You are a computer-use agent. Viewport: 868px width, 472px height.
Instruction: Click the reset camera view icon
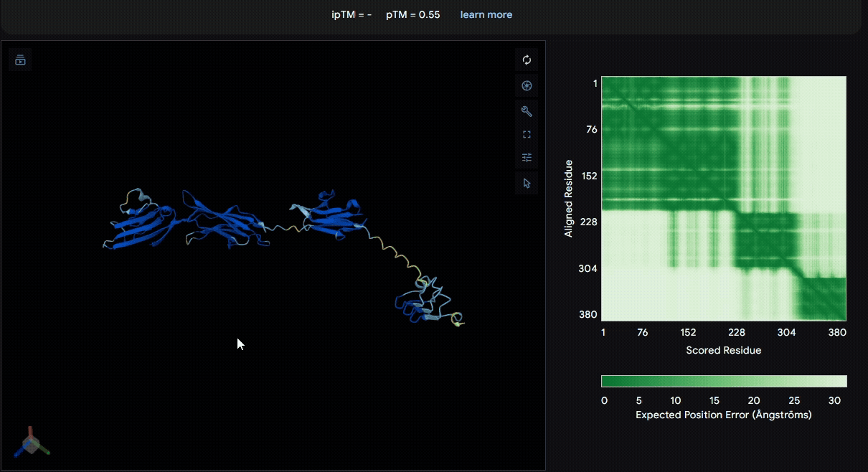pyautogui.click(x=527, y=60)
